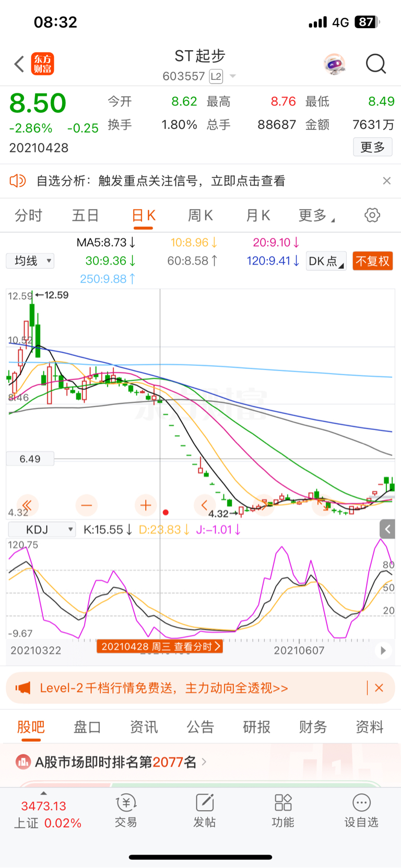The height and width of the screenshot is (868, 401).
Task: Tap the chevron after 2077名 ranking
Action: pos(204,762)
